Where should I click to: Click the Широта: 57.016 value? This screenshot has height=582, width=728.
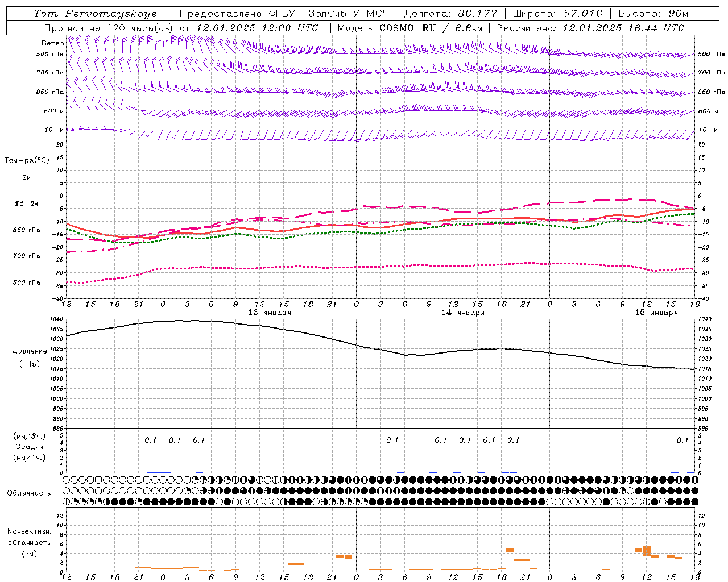coord(558,14)
